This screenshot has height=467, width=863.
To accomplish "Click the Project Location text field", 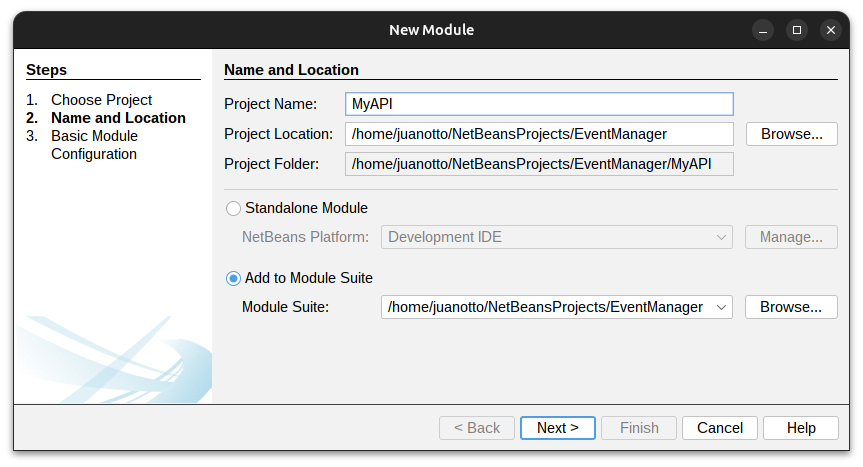I will pos(539,134).
